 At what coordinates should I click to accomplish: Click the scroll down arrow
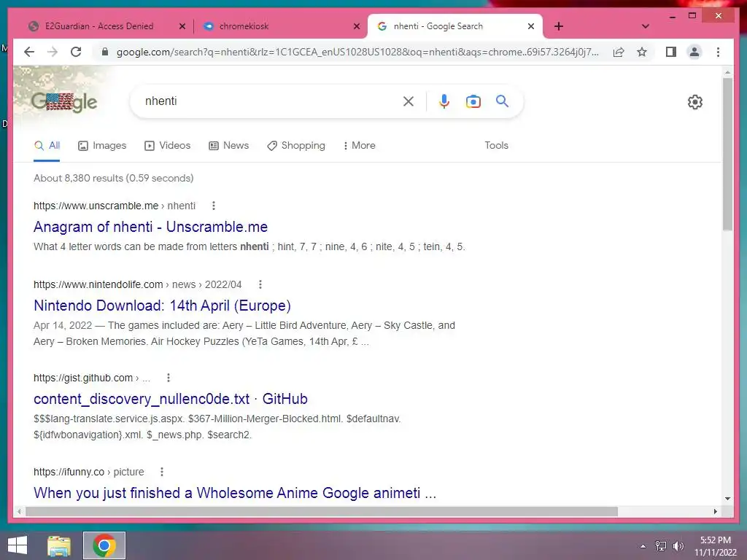tap(727, 499)
